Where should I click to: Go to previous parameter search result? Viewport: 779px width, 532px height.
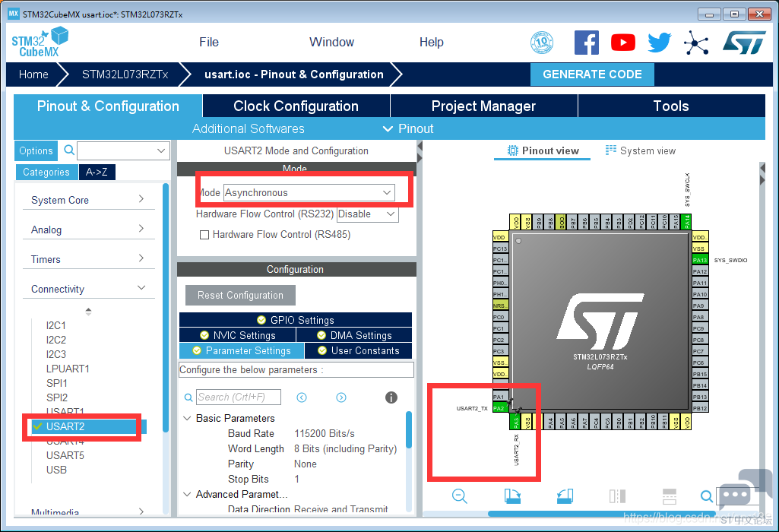302,397
